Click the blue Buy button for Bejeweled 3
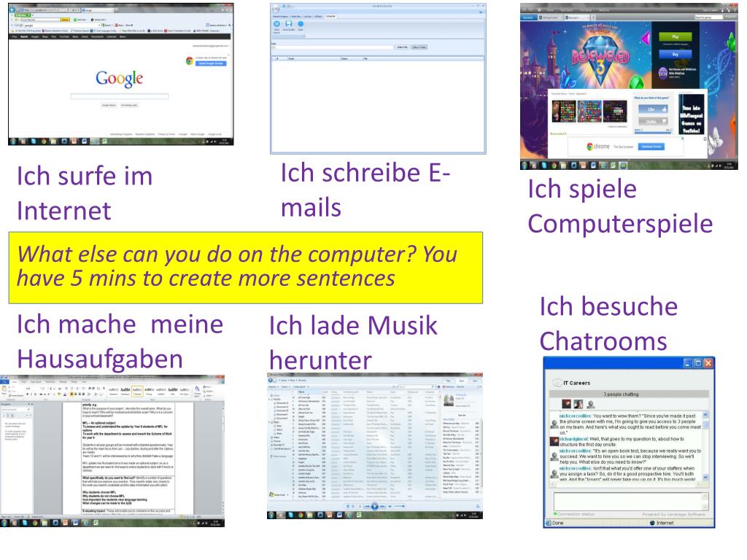747x560 pixels. pyautogui.click(x=675, y=54)
